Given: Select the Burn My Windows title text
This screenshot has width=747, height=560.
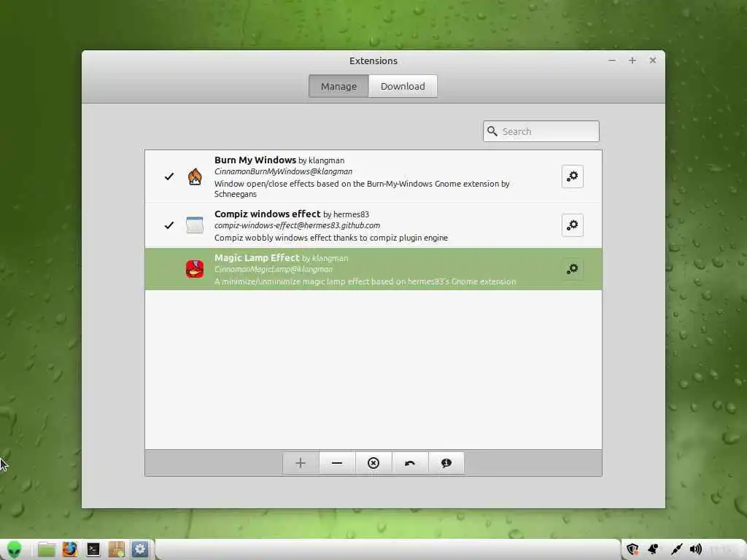Looking at the screenshot, I should click(255, 160).
